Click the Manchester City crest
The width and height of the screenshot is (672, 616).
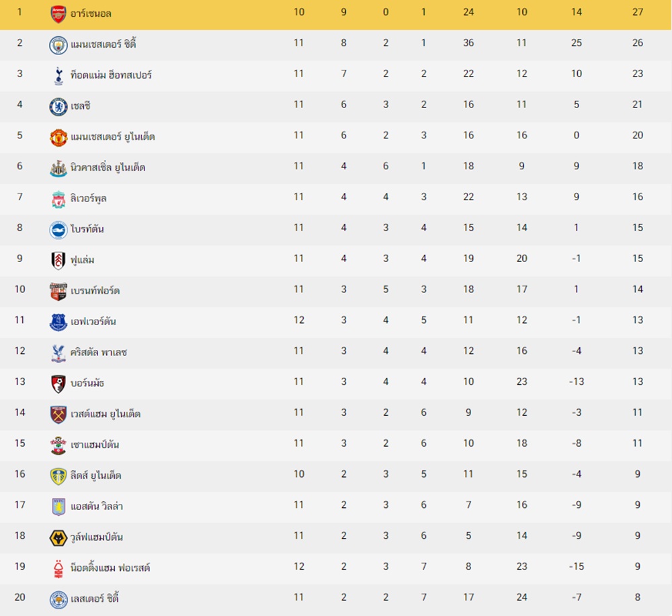(x=58, y=45)
